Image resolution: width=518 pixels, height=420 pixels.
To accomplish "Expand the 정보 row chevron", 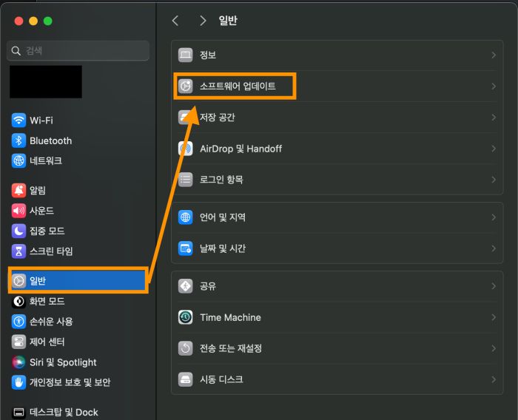I will pyautogui.click(x=494, y=55).
